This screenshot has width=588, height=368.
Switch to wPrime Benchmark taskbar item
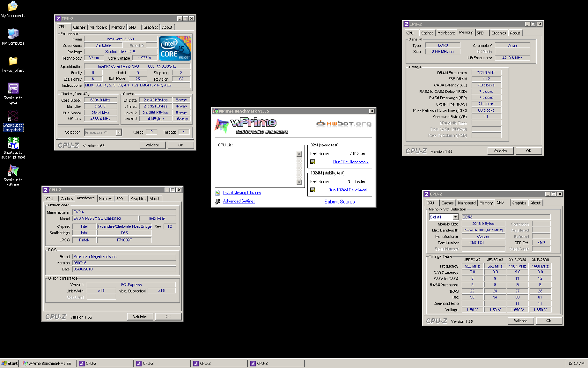(48, 363)
